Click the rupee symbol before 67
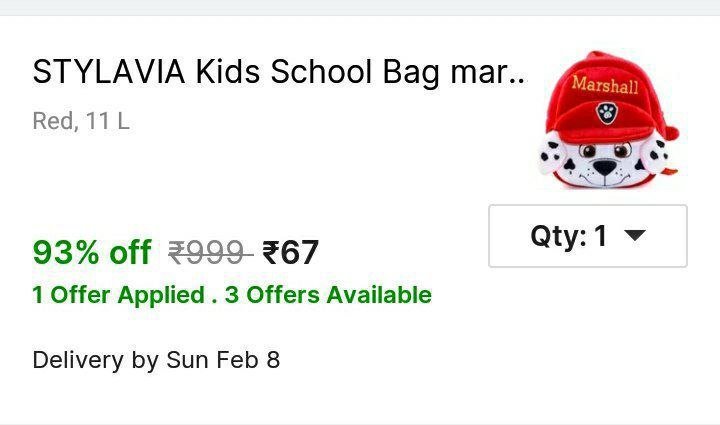 [x=270, y=252]
